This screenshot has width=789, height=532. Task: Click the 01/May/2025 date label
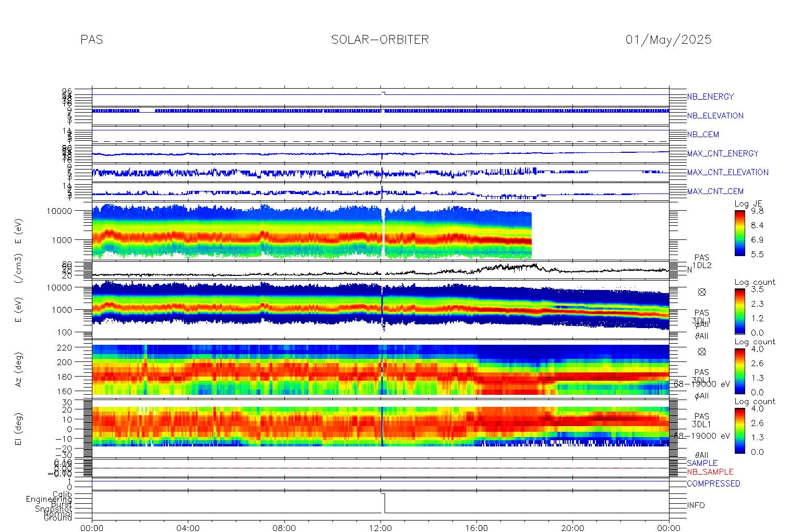click(x=668, y=40)
